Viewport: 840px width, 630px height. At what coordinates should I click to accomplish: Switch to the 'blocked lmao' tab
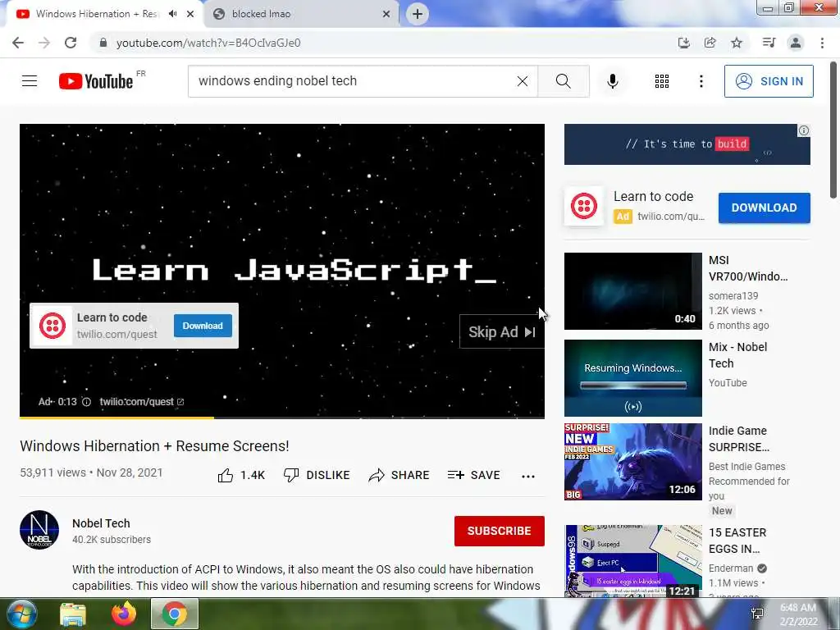coord(302,14)
